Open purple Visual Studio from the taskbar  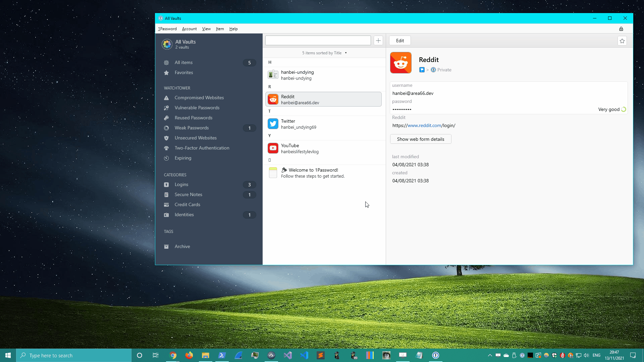point(288,355)
